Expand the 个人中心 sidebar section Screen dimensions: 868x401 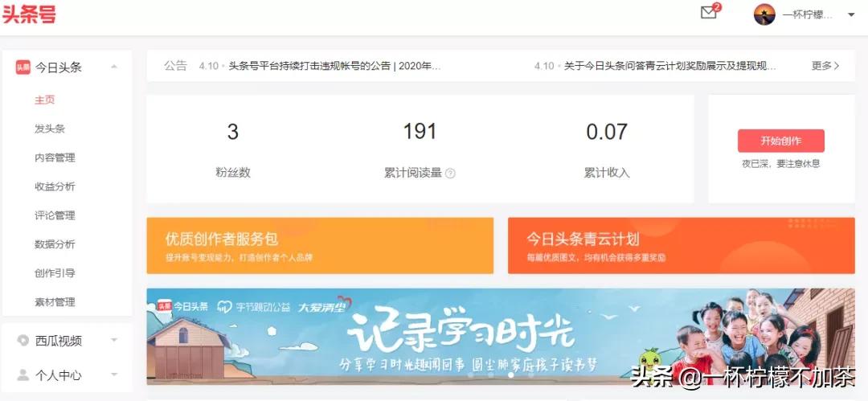tap(114, 374)
